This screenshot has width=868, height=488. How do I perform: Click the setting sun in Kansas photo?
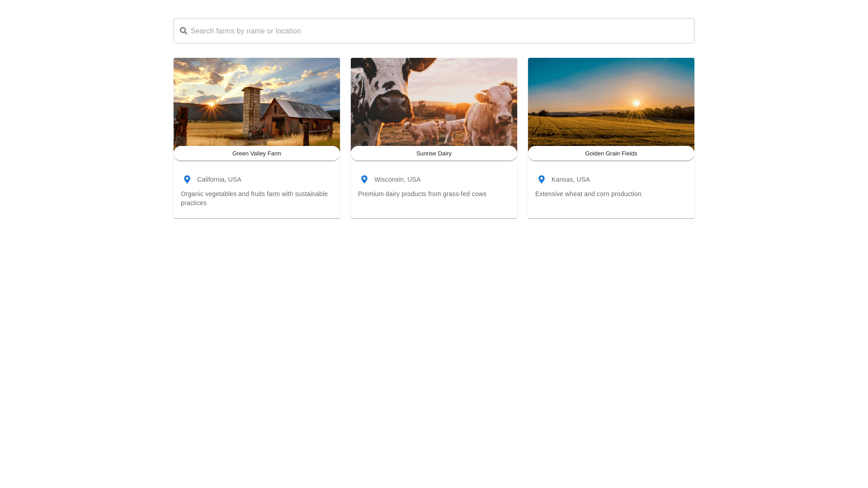pyautogui.click(x=637, y=103)
